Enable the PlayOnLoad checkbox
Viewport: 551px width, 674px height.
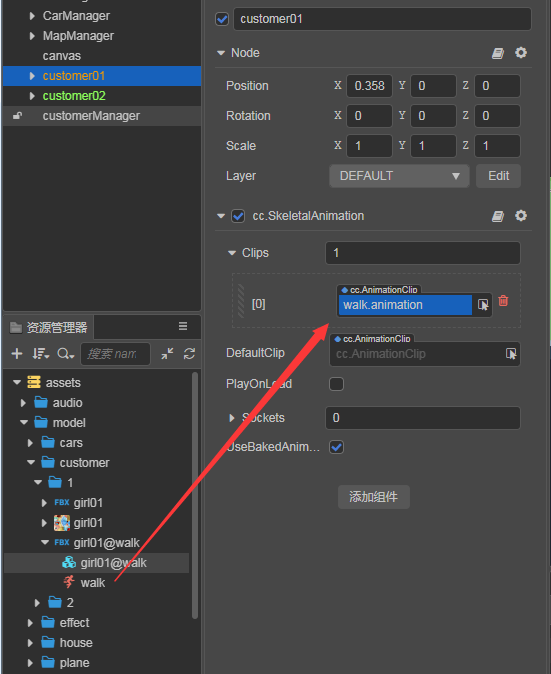point(336,383)
